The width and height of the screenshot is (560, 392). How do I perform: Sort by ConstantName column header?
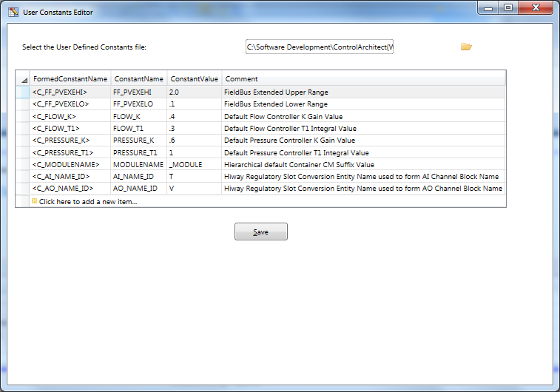[138, 79]
